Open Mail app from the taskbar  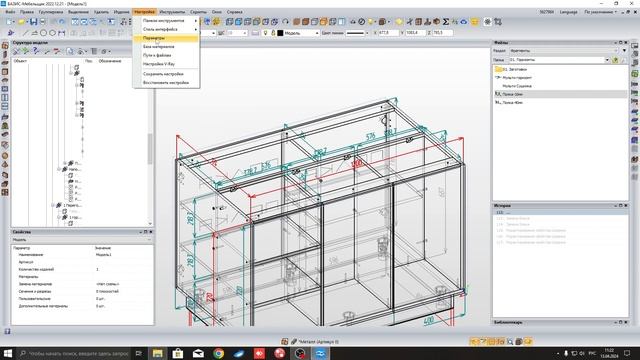[198, 353]
